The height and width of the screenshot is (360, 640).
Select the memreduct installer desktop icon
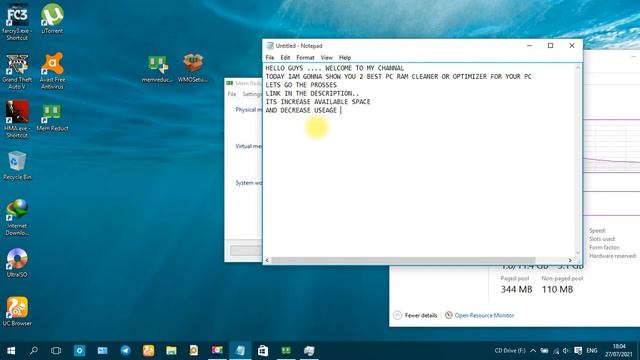pyautogui.click(x=158, y=69)
